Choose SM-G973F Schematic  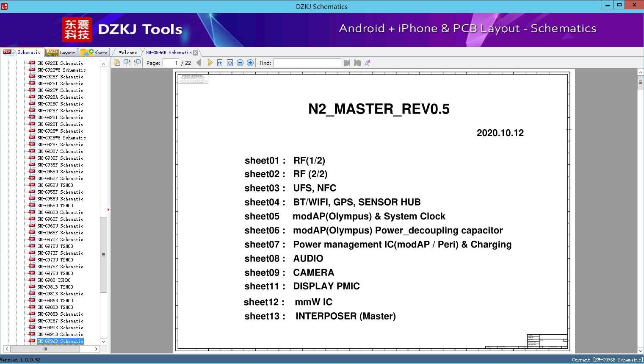click(x=60, y=253)
